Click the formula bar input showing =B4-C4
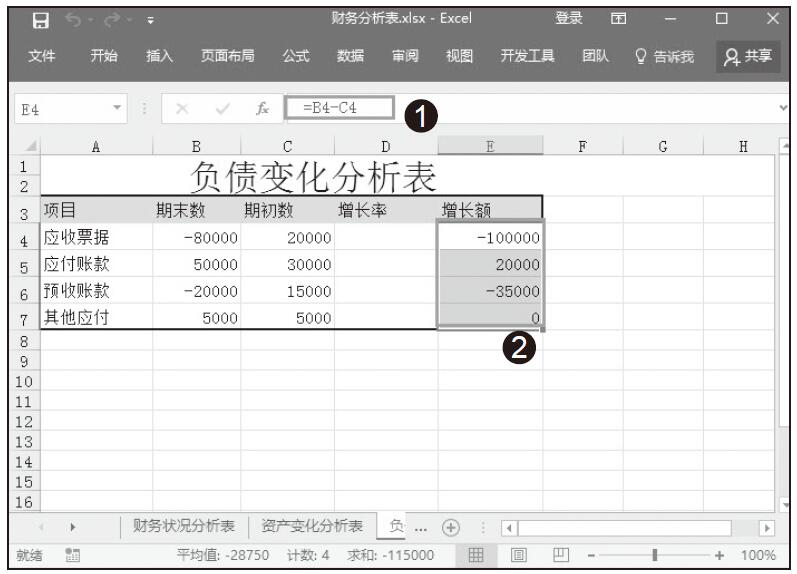Viewport: 797px width, 574px height. (x=338, y=108)
